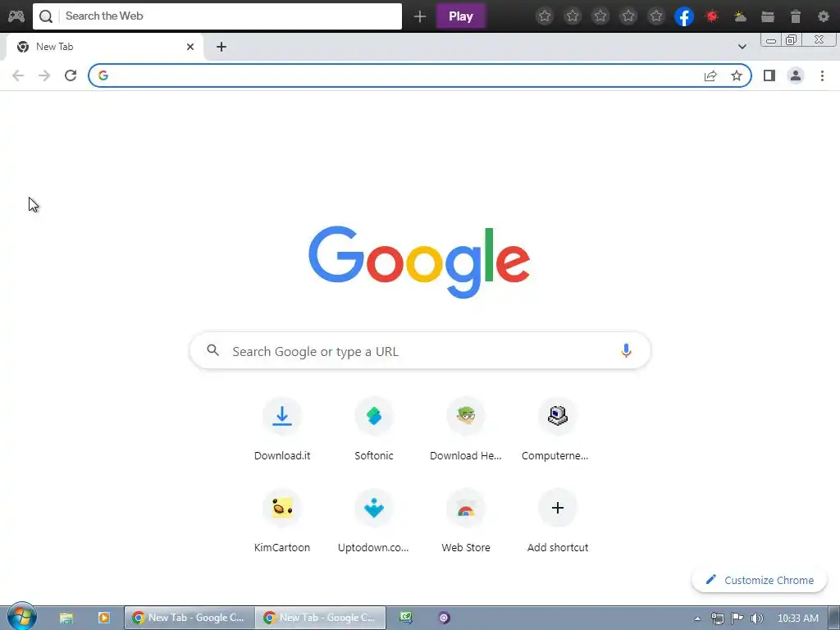Image resolution: width=840 pixels, height=630 pixels.
Task: Open the Facebook shortcut icon
Action: click(684, 16)
